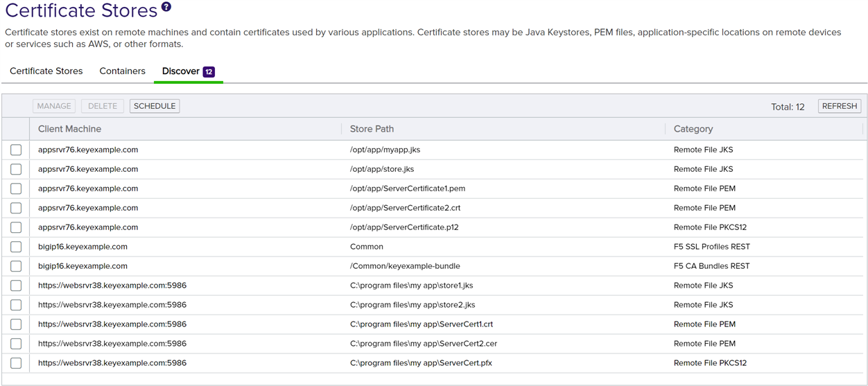The width and height of the screenshot is (868, 386).
Task: Switch to the Certificate Stores tab
Action: click(46, 71)
